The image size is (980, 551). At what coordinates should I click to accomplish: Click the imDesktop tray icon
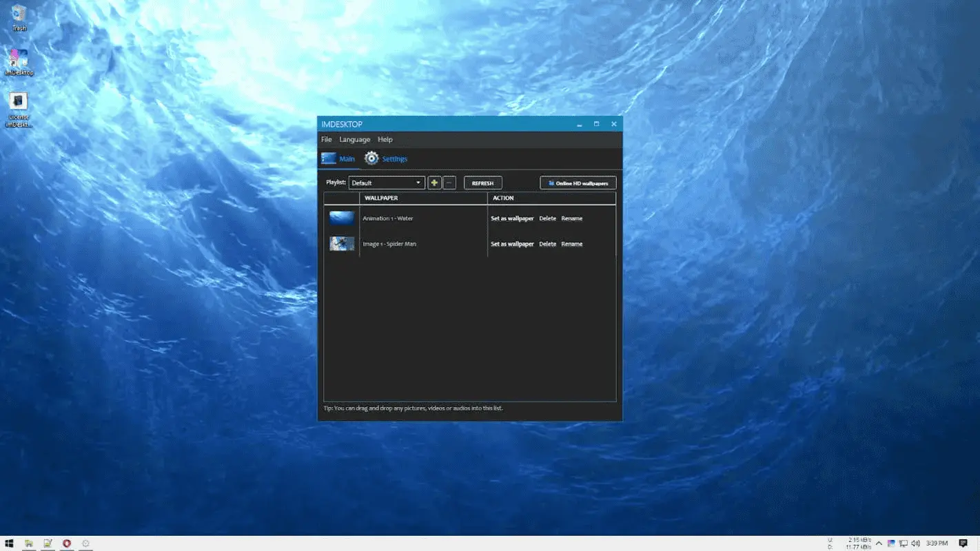891,543
